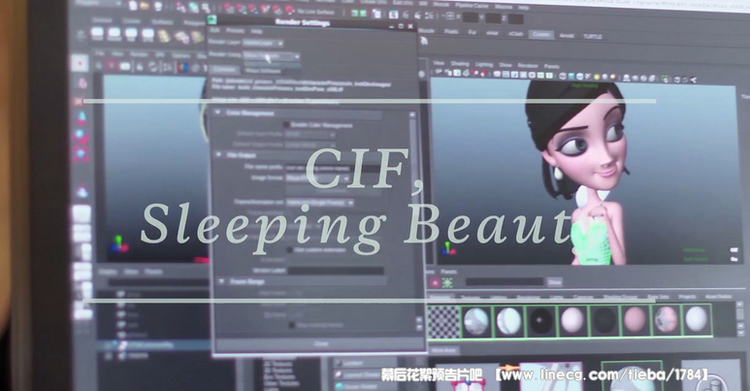This screenshot has width=750, height=391.
Task: Toggle Skip existing frames checkbox
Action: (x=292, y=325)
